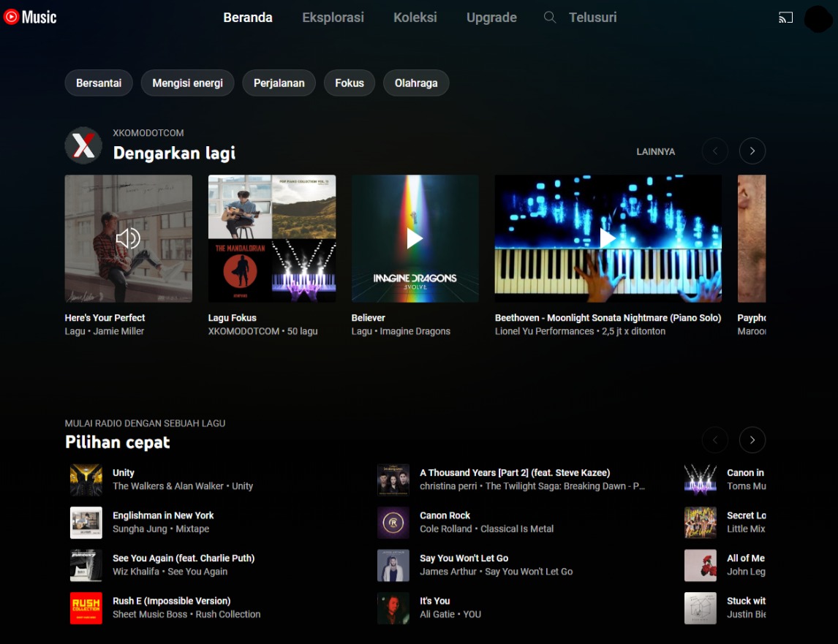838x644 pixels.
Task: Select the Rush E (Impossible Version) title
Action: click(x=172, y=602)
